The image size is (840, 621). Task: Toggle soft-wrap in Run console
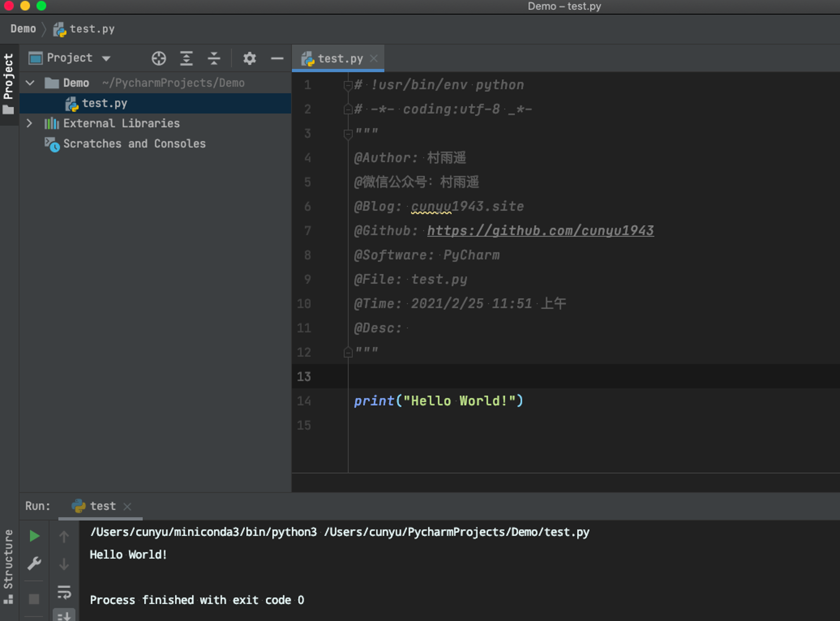tap(64, 592)
